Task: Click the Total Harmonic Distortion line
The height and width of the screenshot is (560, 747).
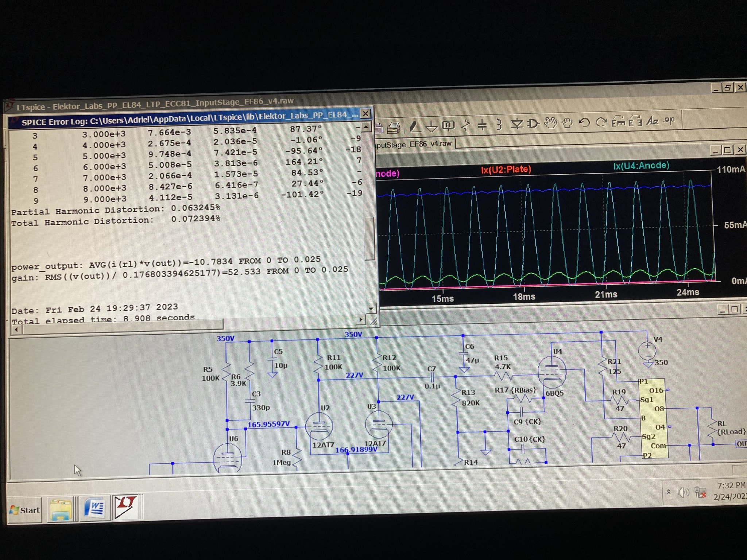Action: pos(116,220)
